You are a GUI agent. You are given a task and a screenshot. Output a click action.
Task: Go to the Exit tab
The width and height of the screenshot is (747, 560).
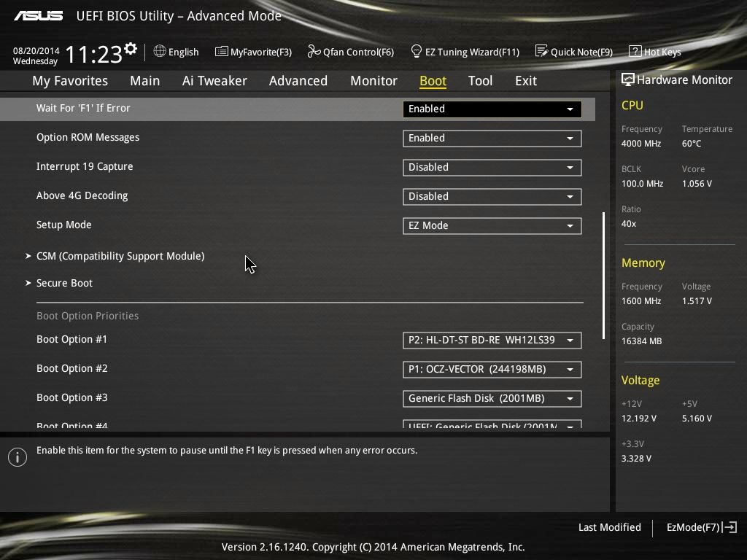pyautogui.click(x=525, y=80)
